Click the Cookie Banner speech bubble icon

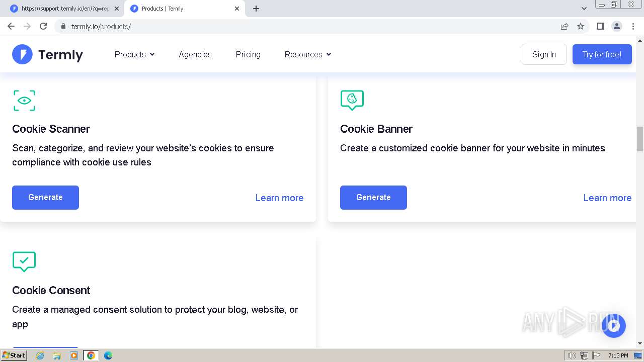pos(352,100)
